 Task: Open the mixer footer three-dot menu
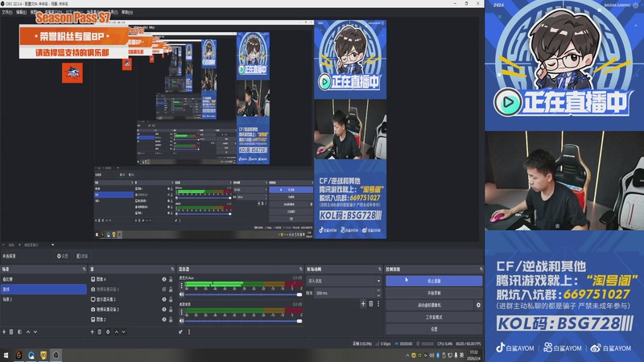coord(189,331)
